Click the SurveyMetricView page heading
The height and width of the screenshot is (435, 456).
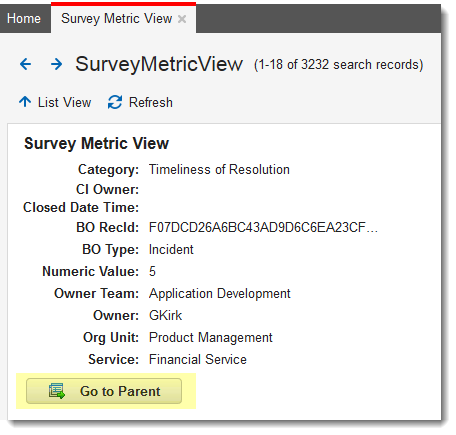click(x=159, y=64)
